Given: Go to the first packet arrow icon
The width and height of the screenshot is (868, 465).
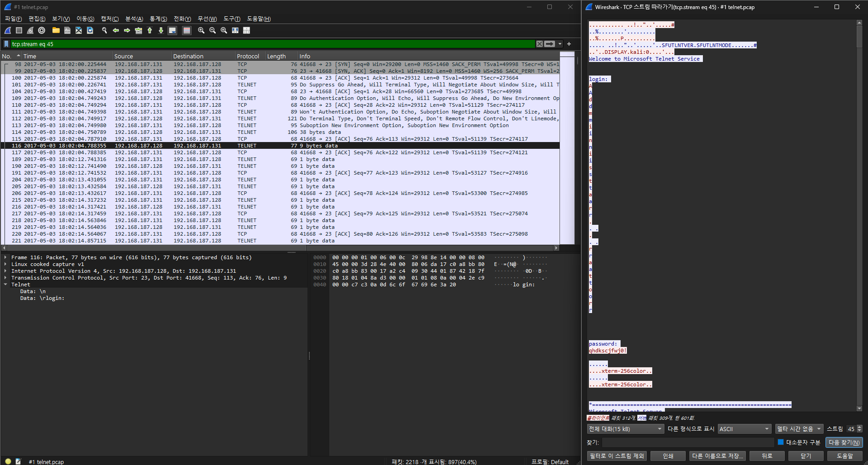Looking at the screenshot, I should (x=150, y=30).
